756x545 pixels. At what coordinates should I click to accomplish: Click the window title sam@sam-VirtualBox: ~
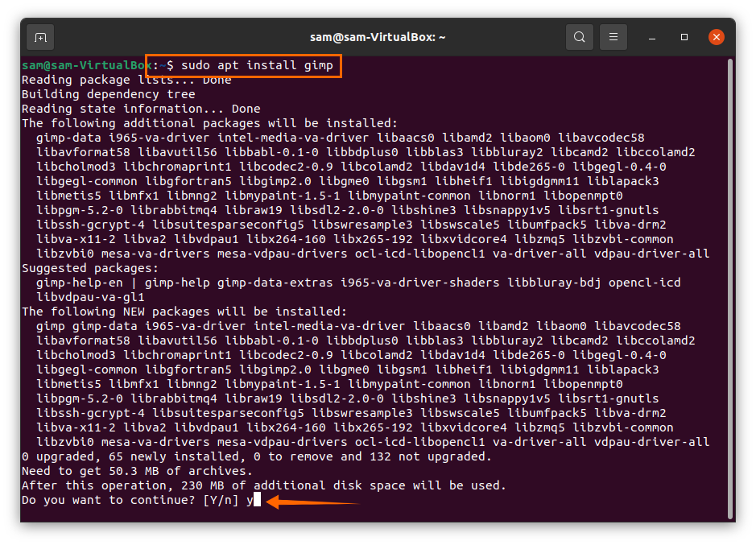(378, 37)
